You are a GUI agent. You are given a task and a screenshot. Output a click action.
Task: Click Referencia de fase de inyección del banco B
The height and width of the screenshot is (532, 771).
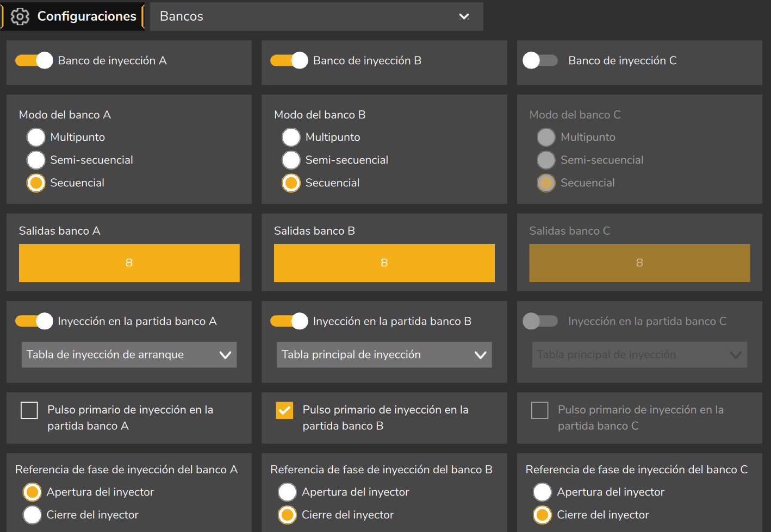[x=381, y=470]
